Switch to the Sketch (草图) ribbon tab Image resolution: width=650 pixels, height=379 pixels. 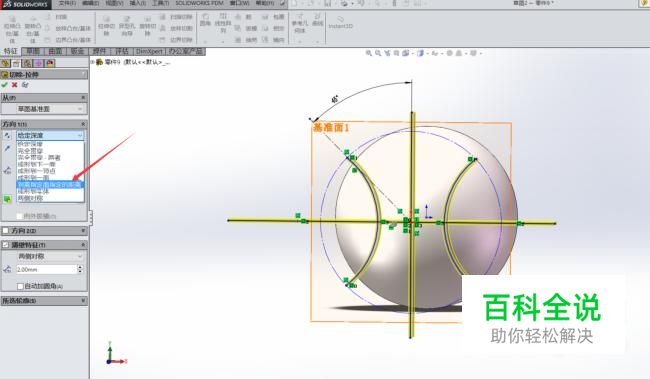tap(33, 51)
